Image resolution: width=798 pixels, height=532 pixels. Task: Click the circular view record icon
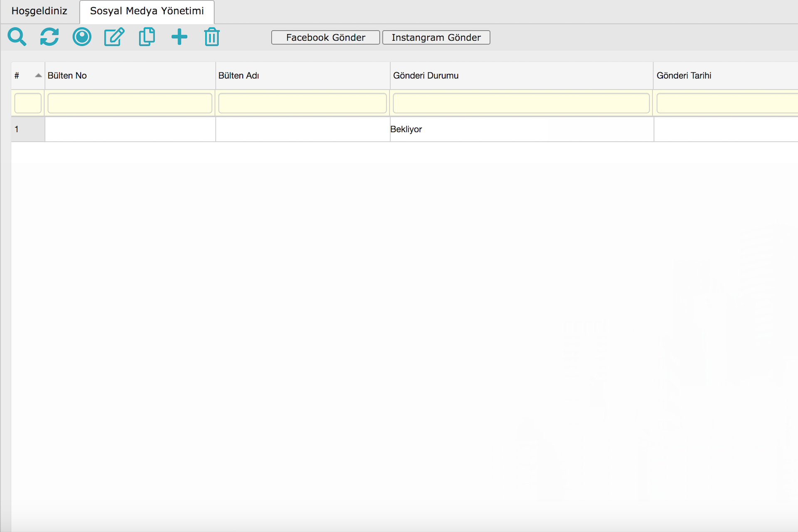point(82,37)
